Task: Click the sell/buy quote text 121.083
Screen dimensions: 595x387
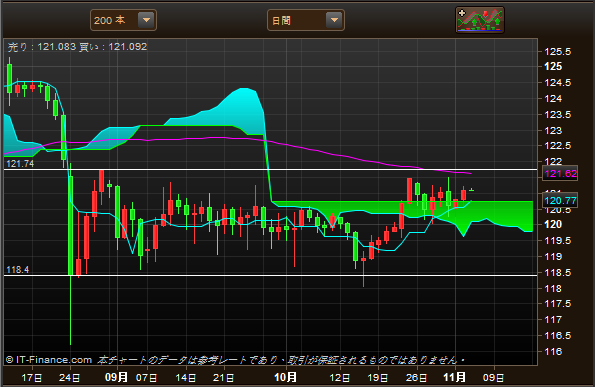Action: (x=57, y=47)
